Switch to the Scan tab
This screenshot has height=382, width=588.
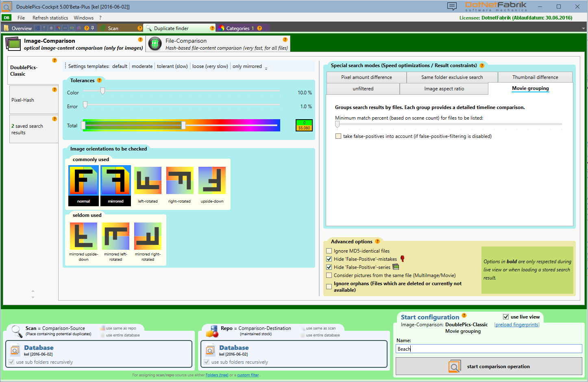pos(113,28)
